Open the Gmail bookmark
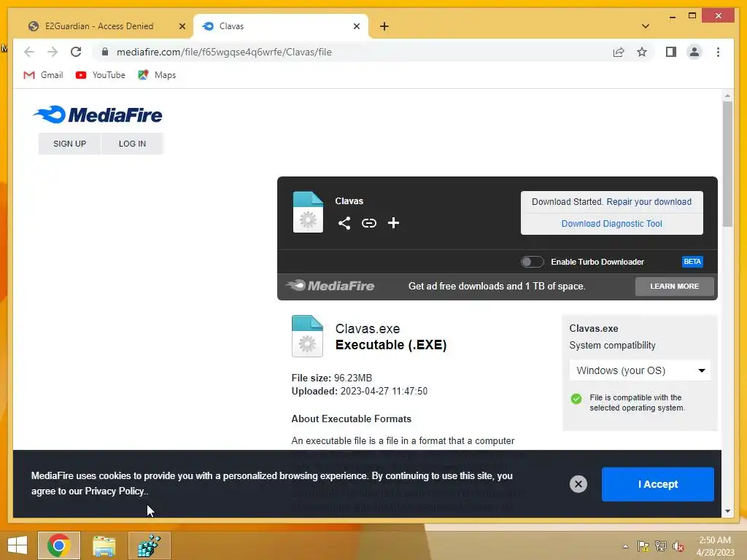This screenshot has width=747, height=560. pyautogui.click(x=43, y=75)
